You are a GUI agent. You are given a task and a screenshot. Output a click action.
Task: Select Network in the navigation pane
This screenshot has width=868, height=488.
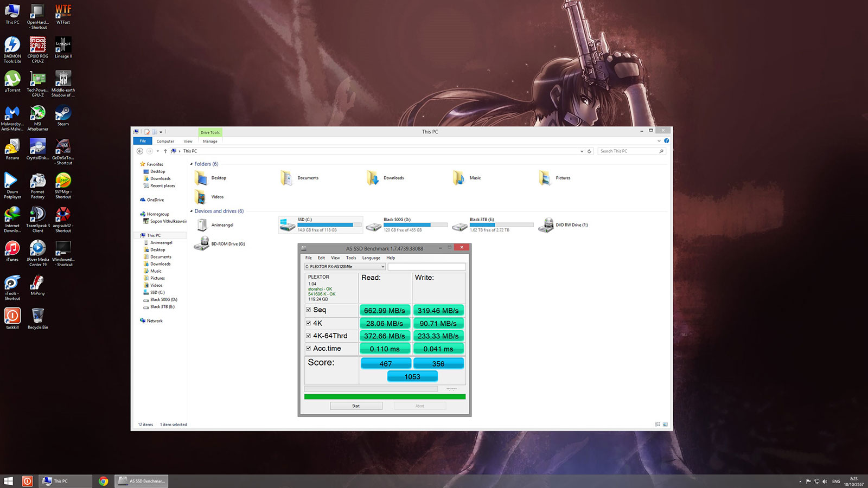click(x=151, y=321)
